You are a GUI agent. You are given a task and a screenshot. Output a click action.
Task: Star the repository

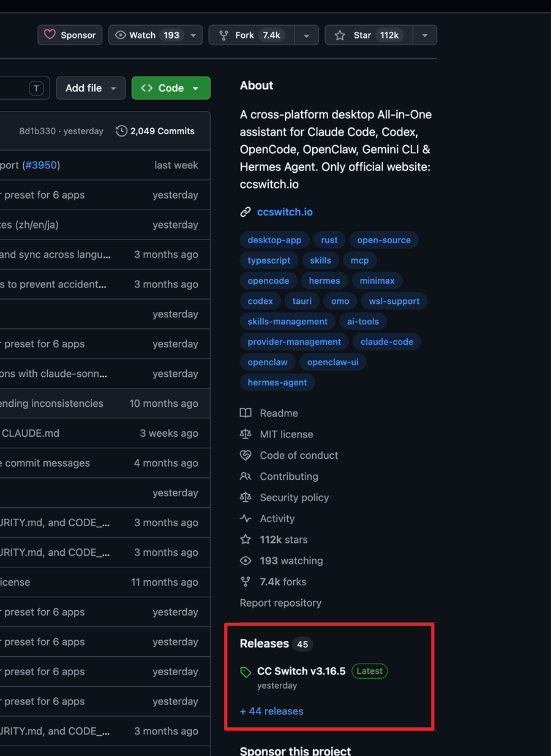click(369, 35)
